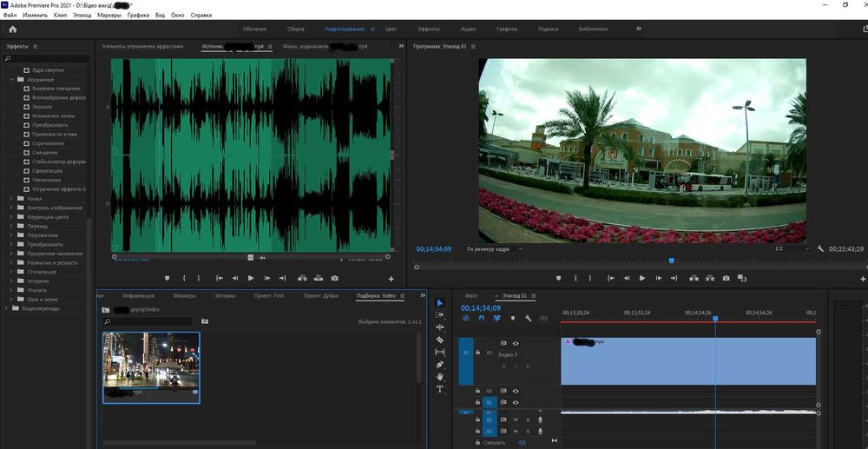The height and width of the screenshot is (449, 868).
Task: Open the 'Маркеры' panel tab
Action: point(184,296)
